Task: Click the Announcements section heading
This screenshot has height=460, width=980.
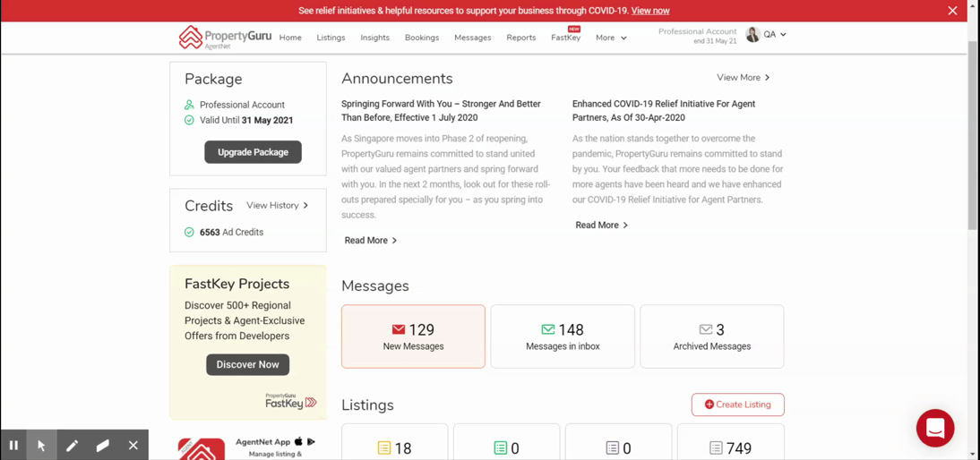Action: 397,78
